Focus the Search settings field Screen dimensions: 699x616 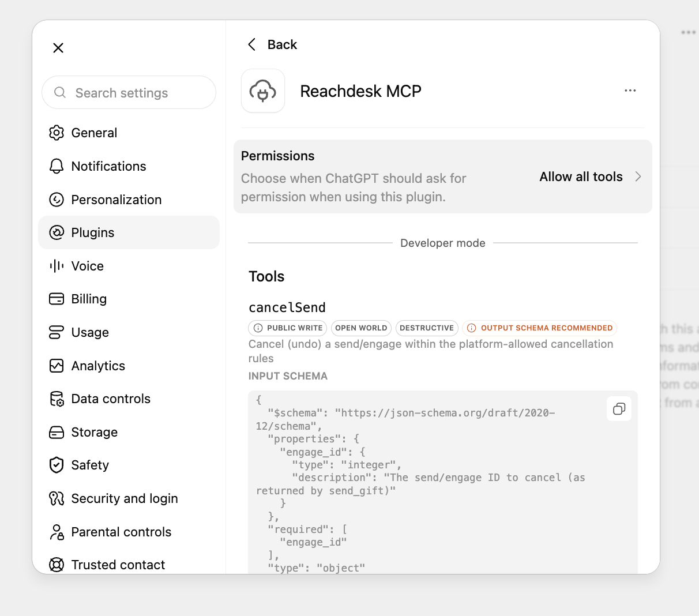tap(129, 92)
